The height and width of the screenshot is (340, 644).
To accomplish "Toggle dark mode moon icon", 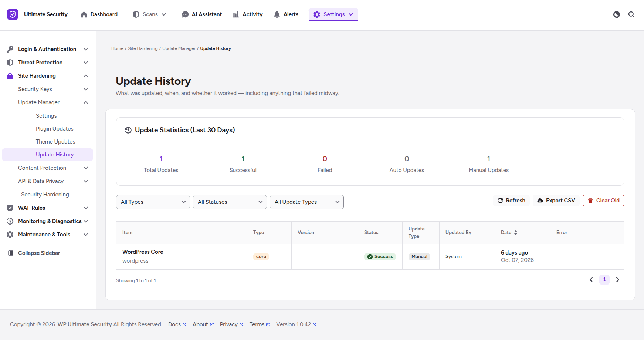I will coord(617,14).
